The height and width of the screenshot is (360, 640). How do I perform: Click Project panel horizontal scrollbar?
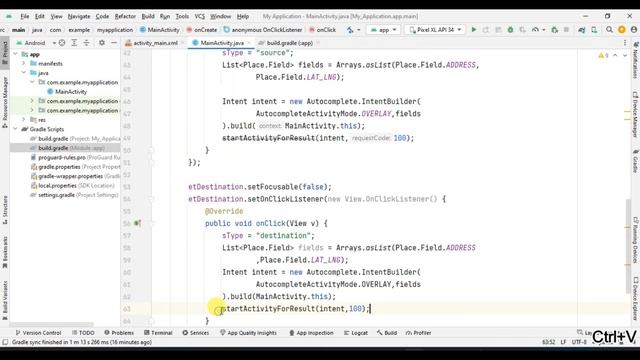[51, 325]
